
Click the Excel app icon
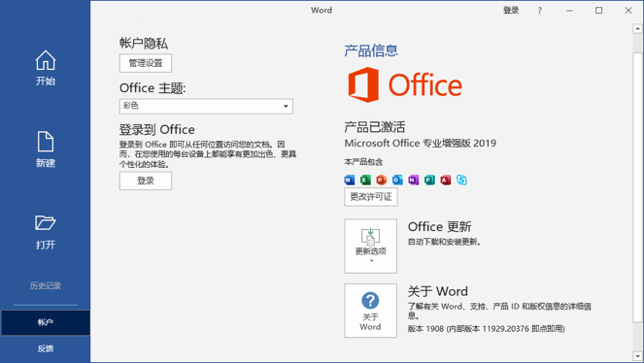coord(365,180)
